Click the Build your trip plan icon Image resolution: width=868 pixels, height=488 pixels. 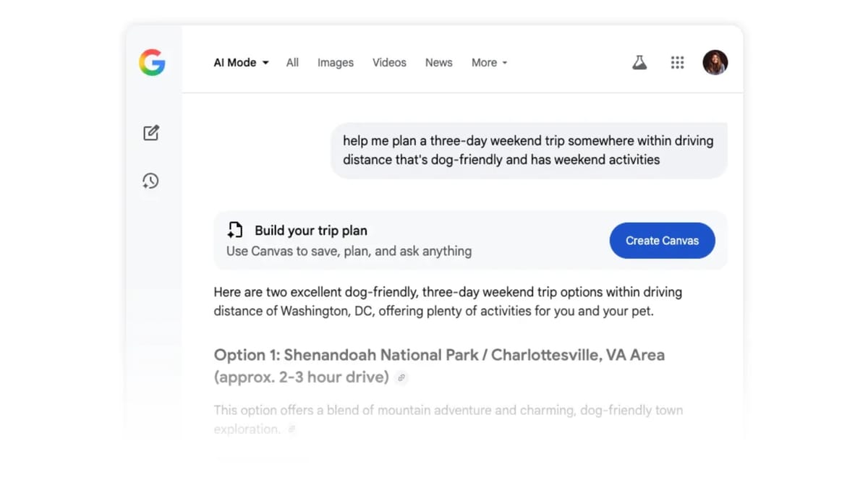(234, 229)
